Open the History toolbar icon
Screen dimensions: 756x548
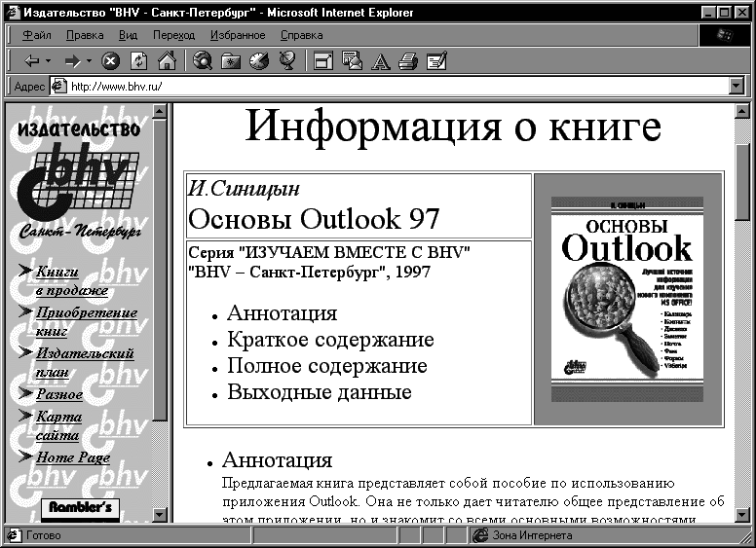pyautogui.click(x=259, y=61)
